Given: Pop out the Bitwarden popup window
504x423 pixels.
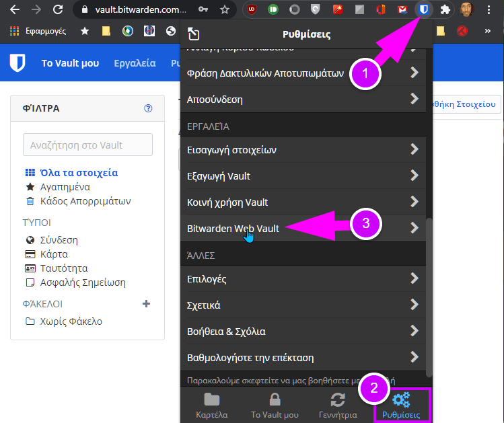Looking at the screenshot, I should [x=194, y=34].
